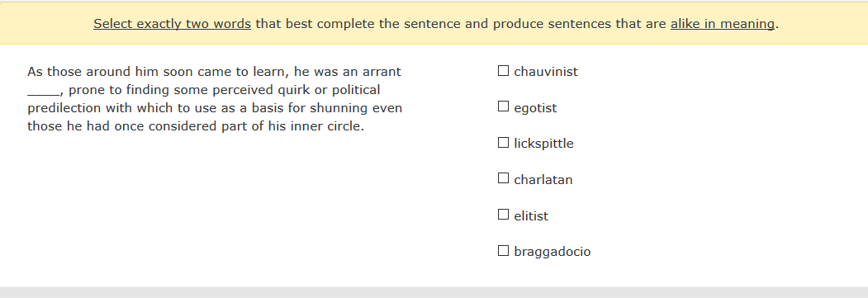The width and height of the screenshot is (868, 298).
Task: Click the egotist answer label
Action: (535, 108)
